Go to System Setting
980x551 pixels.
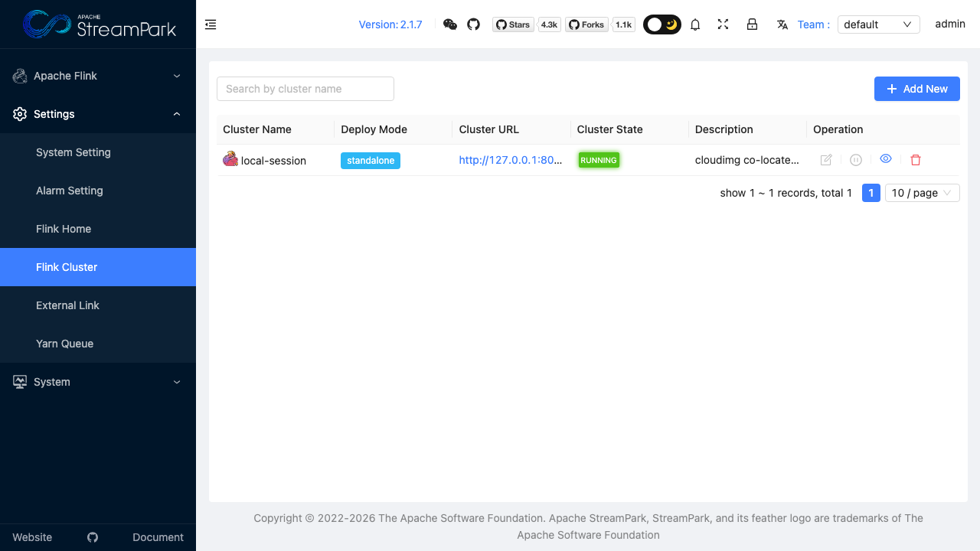[98, 152]
